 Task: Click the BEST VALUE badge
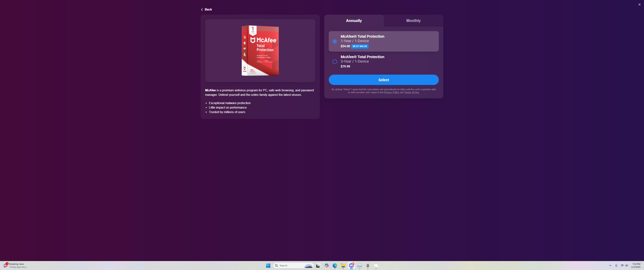(x=360, y=46)
